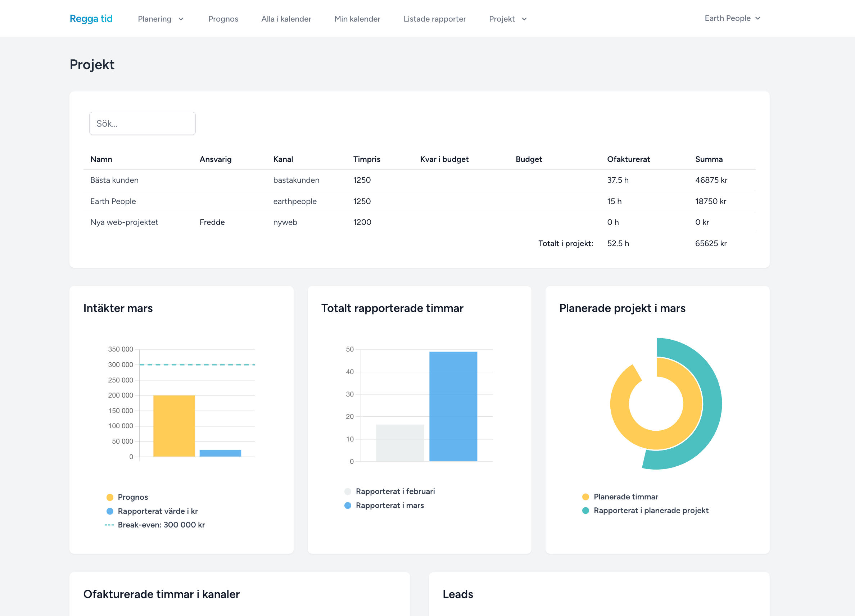Click Rapporterat i mars legend dot
The width and height of the screenshot is (855, 616).
pyautogui.click(x=348, y=506)
